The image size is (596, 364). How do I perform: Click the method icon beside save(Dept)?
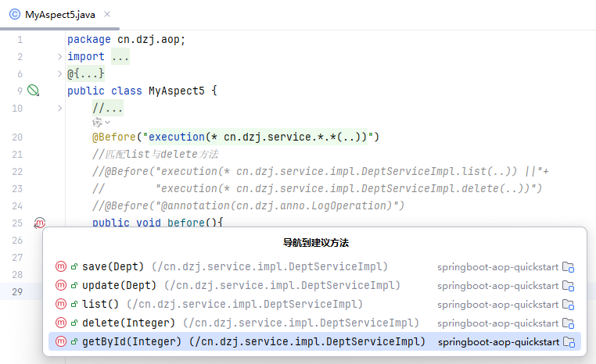[61, 266]
